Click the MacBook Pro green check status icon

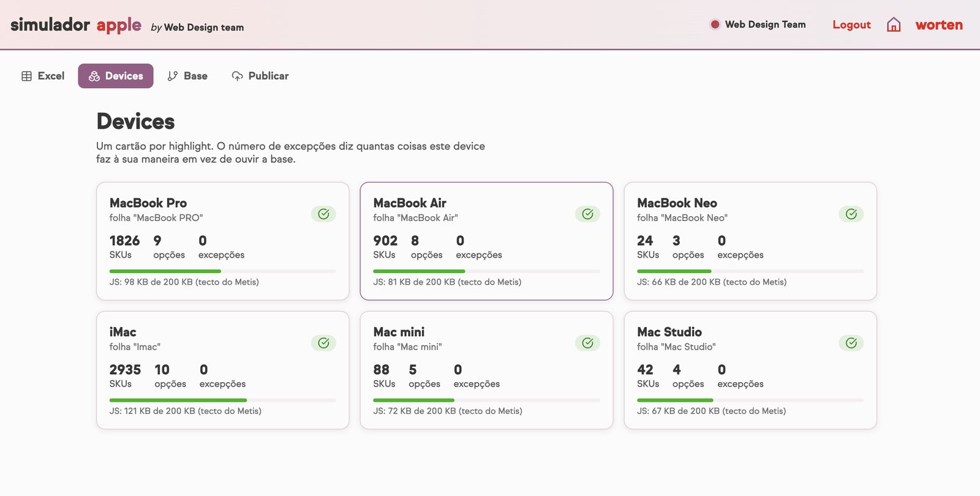pyautogui.click(x=323, y=214)
